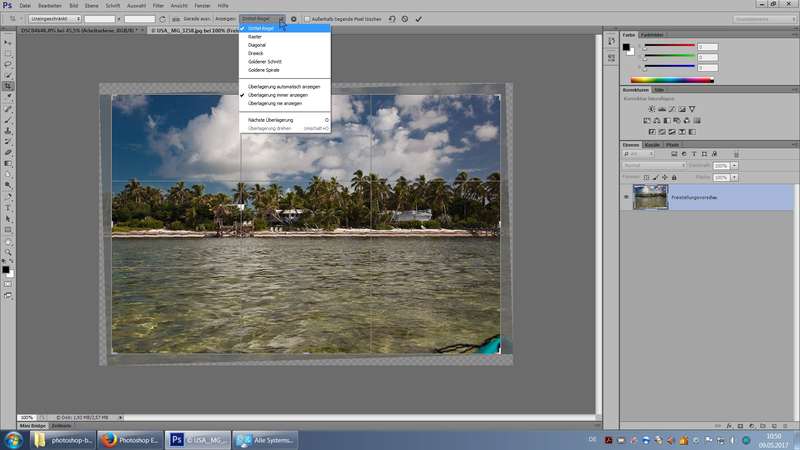Click the Firefox icon in taskbar
The height and width of the screenshot is (450, 800).
click(x=111, y=439)
